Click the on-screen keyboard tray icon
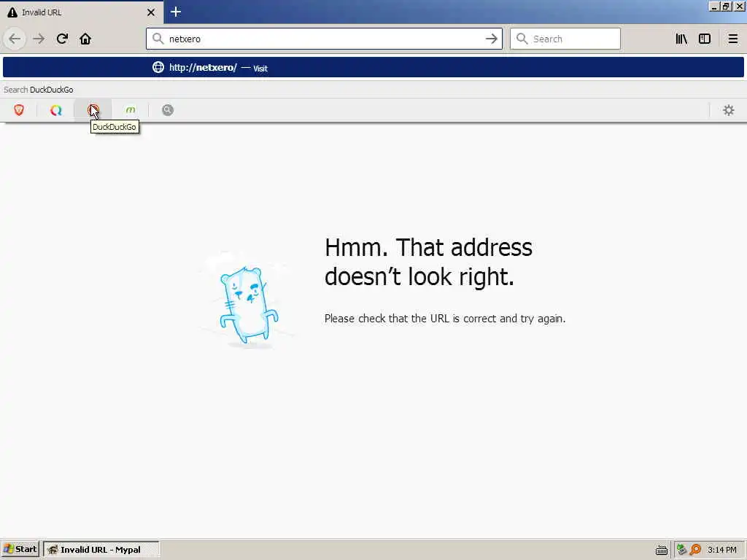 [661, 550]
